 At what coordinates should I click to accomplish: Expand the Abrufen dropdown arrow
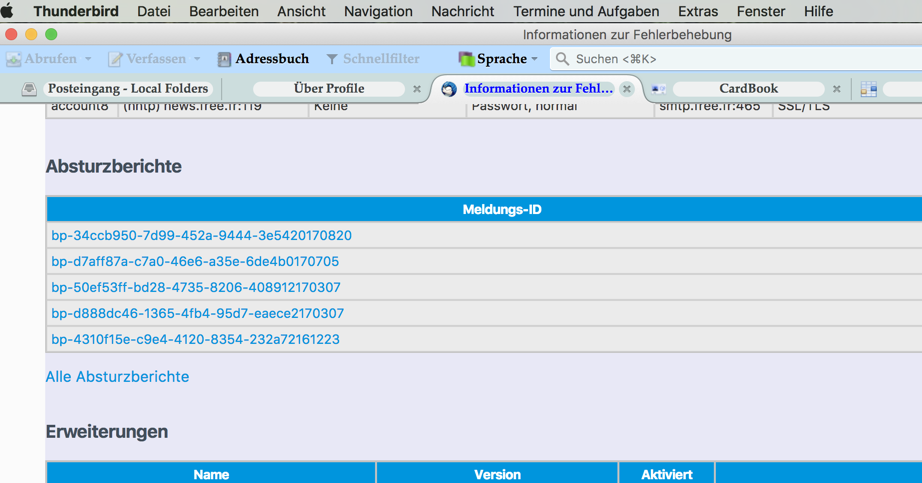[88, 59]
